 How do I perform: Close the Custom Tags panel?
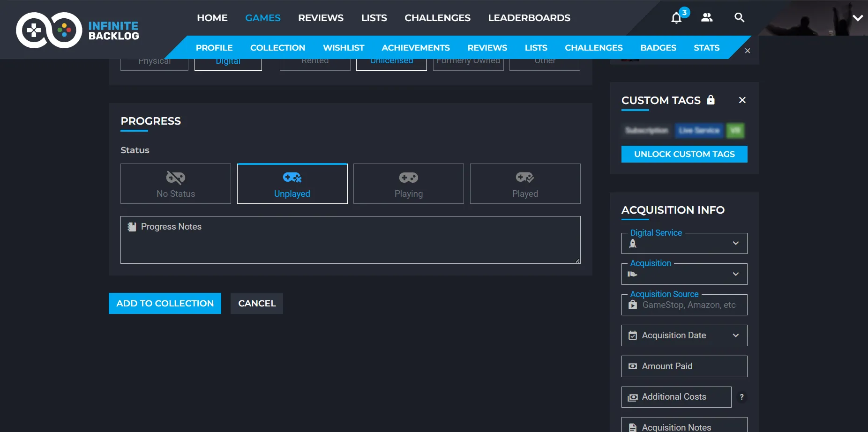[742, 100]
